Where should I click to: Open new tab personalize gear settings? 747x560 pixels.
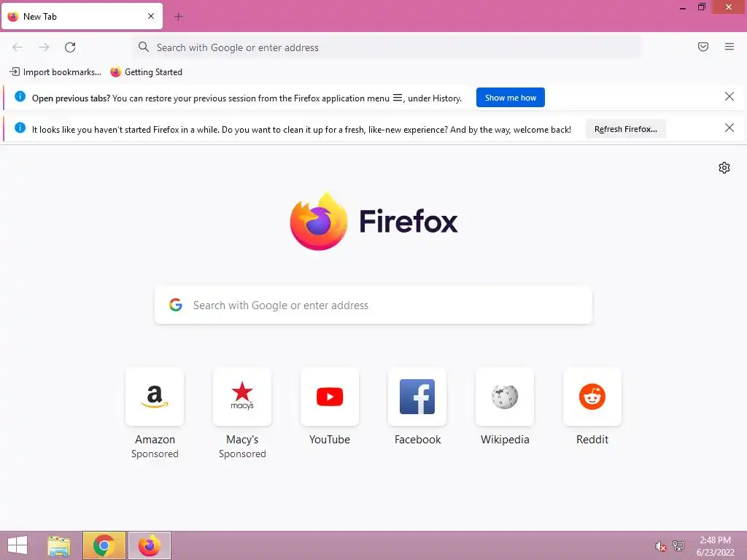(724, 168)
